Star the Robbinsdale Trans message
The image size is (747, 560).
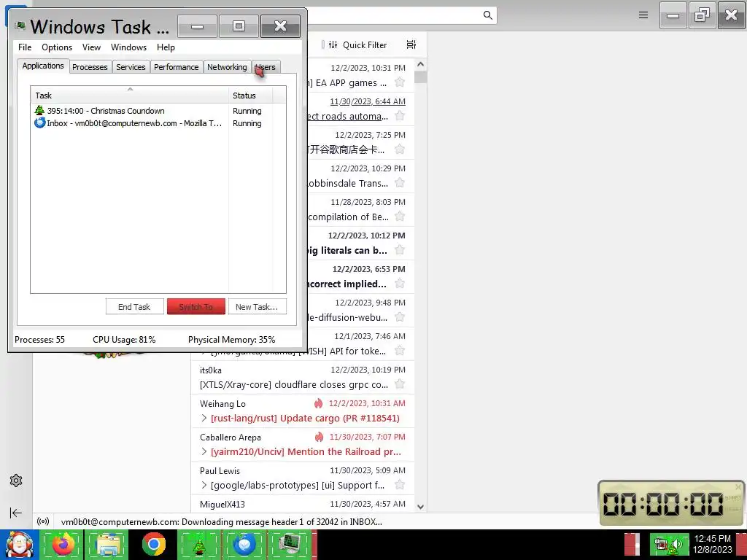pyautogui.click(x=400, y=183)
